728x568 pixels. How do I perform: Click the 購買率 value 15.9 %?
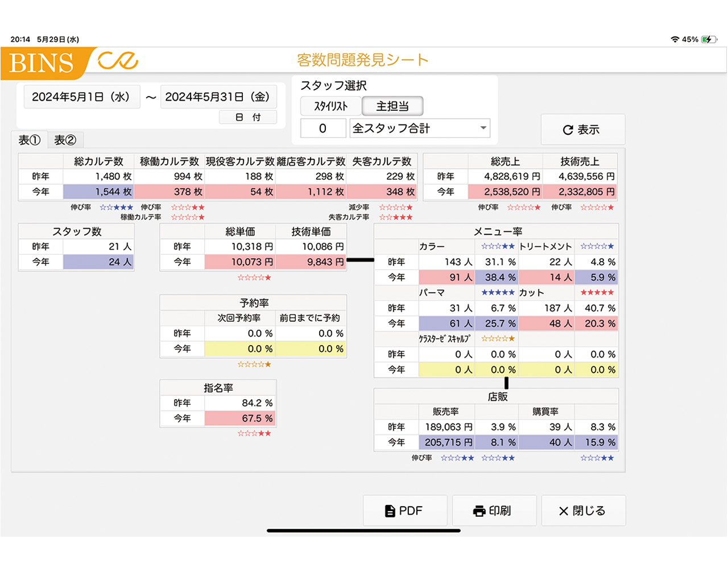[x=597, y=442]
